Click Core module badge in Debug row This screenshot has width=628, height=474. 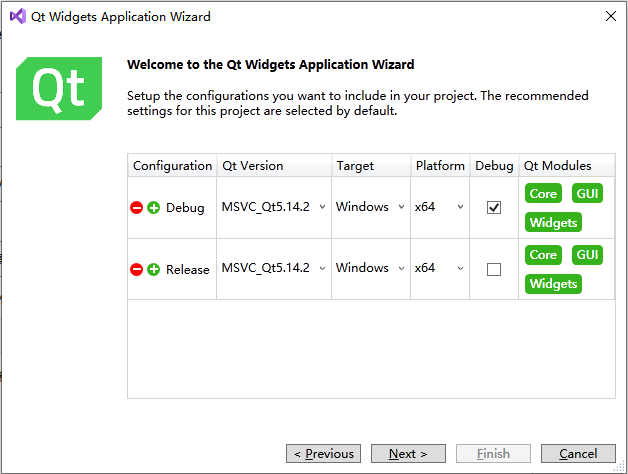tap(543, 194)
